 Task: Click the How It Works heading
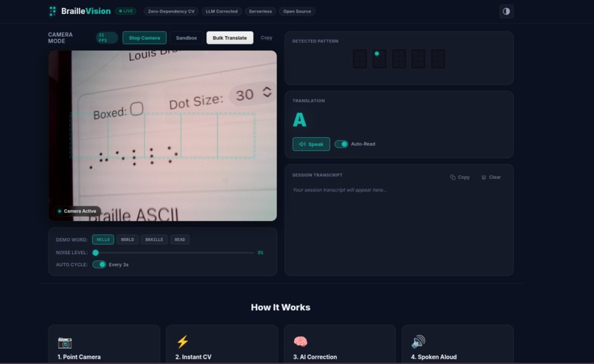280,307
